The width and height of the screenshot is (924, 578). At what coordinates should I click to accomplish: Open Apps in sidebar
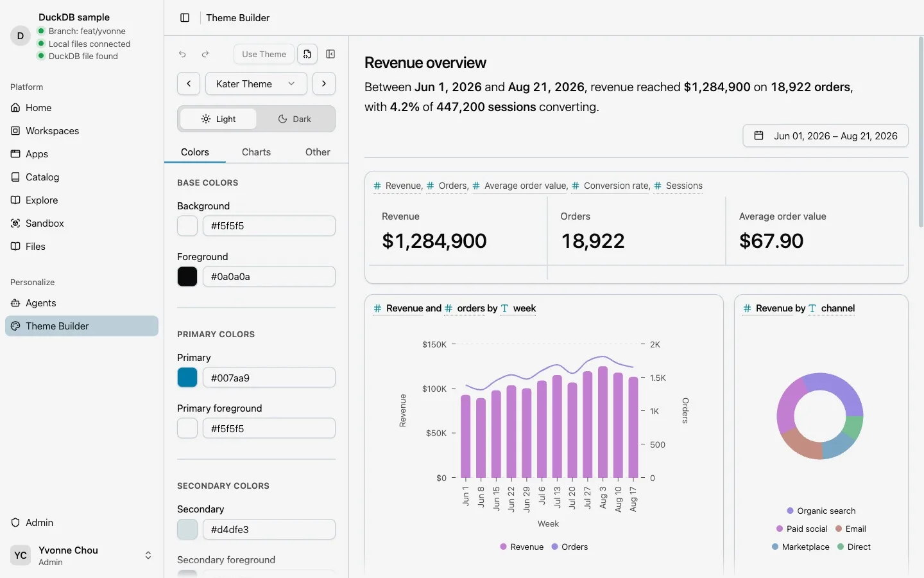(81, 154)
